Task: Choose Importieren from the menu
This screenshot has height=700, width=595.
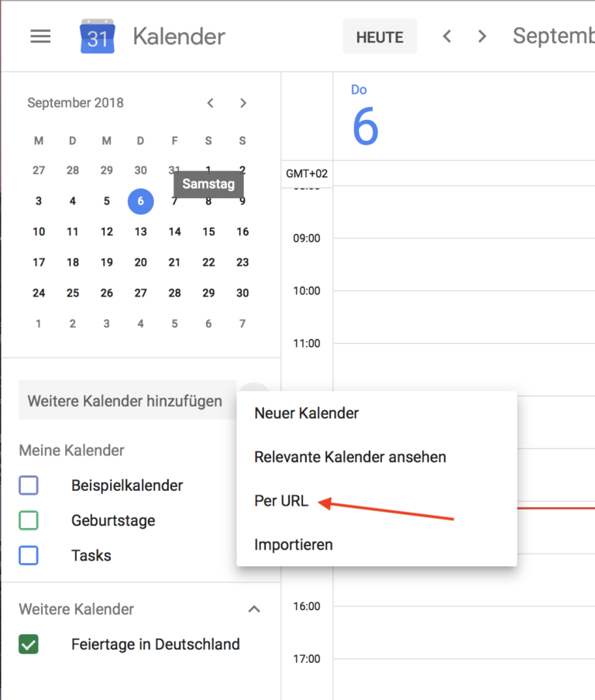Action: pos(294,544)
